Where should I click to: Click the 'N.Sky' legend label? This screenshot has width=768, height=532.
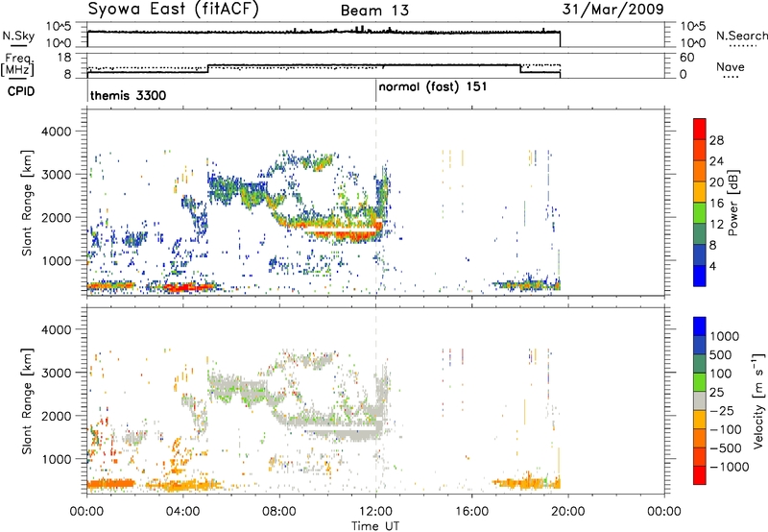[18, 36]
